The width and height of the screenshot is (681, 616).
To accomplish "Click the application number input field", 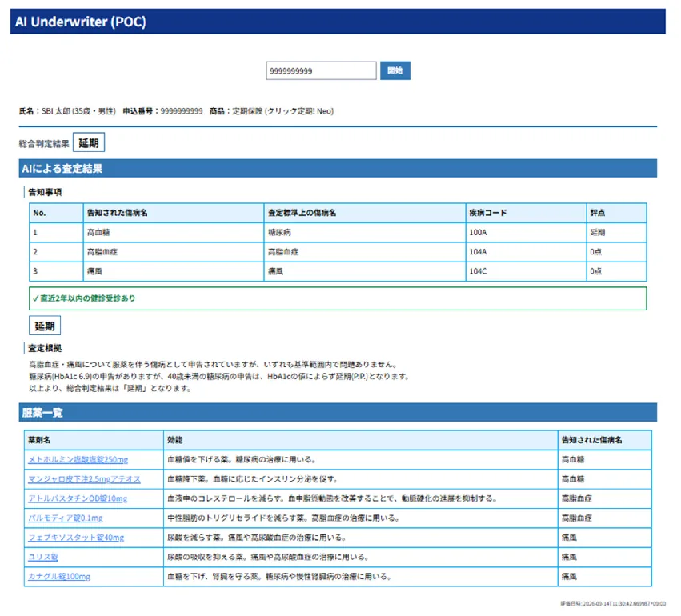I will click(x=321, y=70).
